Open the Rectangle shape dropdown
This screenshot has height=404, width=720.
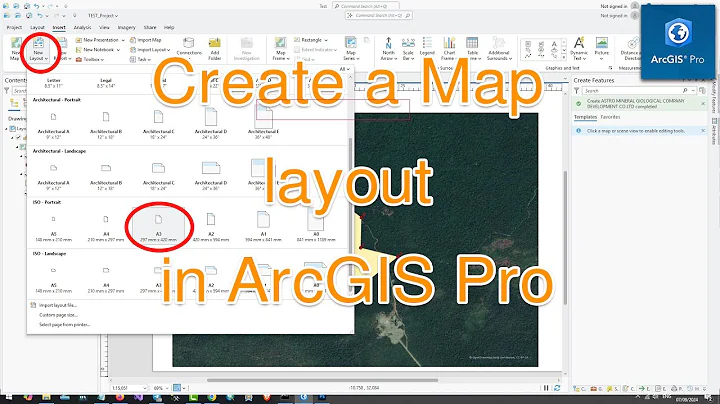311,40
